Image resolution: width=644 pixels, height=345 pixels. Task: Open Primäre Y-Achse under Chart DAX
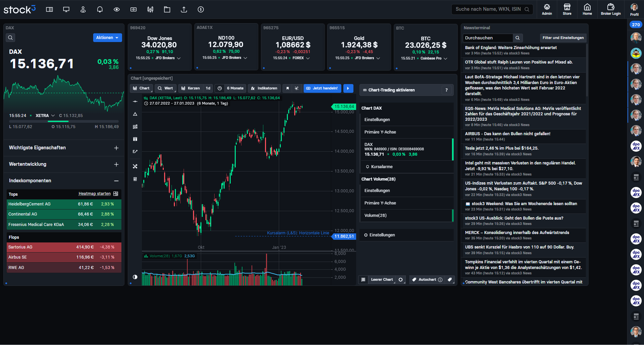406,132
